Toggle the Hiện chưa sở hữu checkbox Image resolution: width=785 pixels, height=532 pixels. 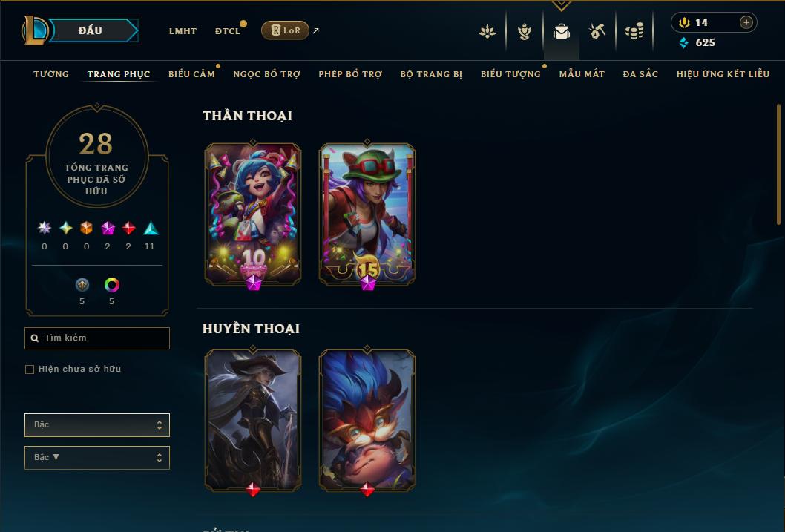click(30, 370)
